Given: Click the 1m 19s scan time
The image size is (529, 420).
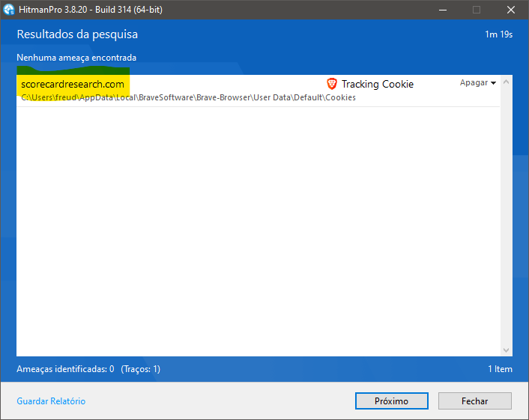Looking at the screenshot, I should (498, 34).
